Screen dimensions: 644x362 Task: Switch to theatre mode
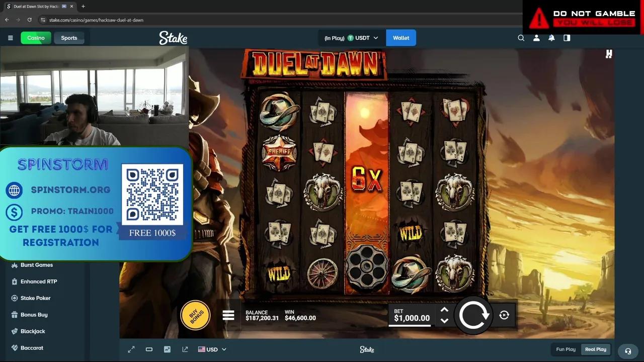149,349
